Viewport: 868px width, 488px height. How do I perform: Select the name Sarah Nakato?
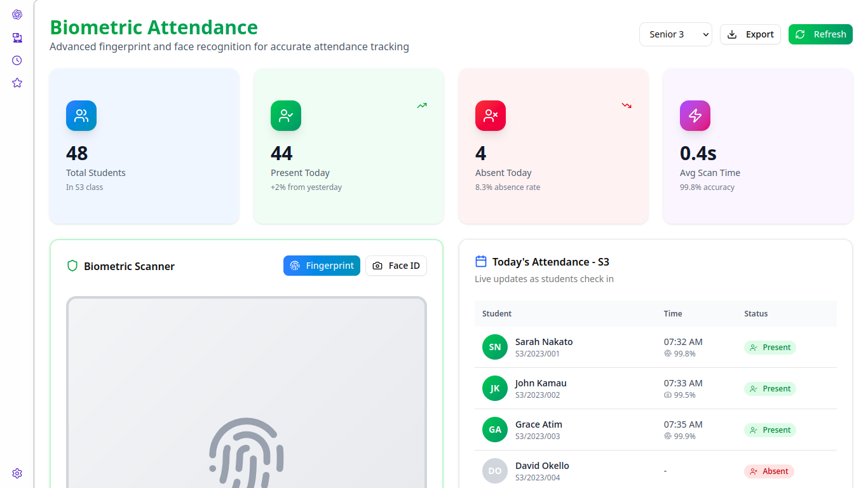tap(544, 341)
